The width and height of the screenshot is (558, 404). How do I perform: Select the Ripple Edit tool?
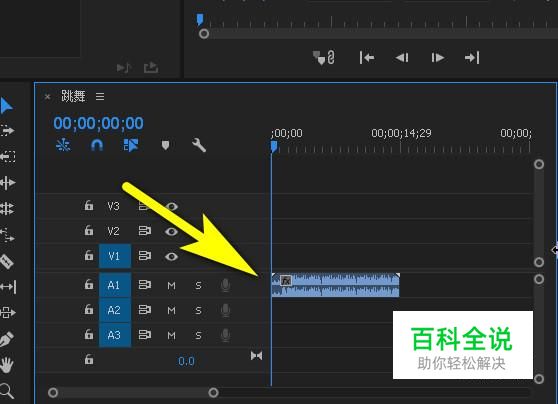click(x=7, y=183)
